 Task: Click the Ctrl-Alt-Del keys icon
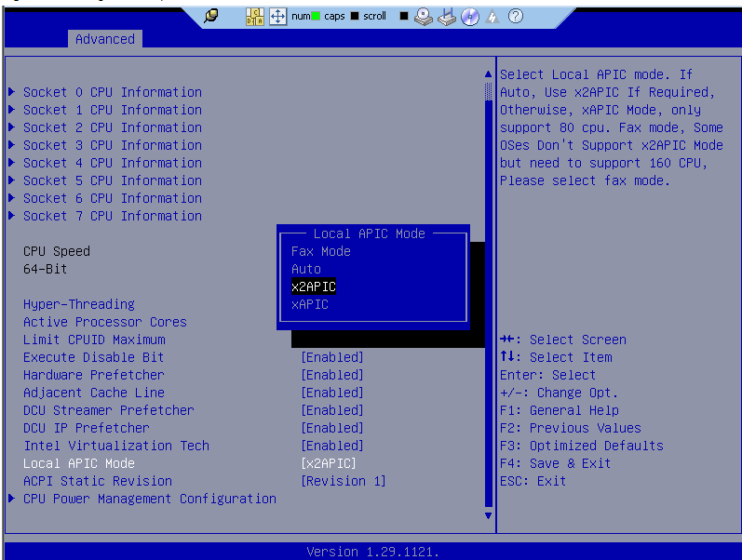click(x=254, y=17)
